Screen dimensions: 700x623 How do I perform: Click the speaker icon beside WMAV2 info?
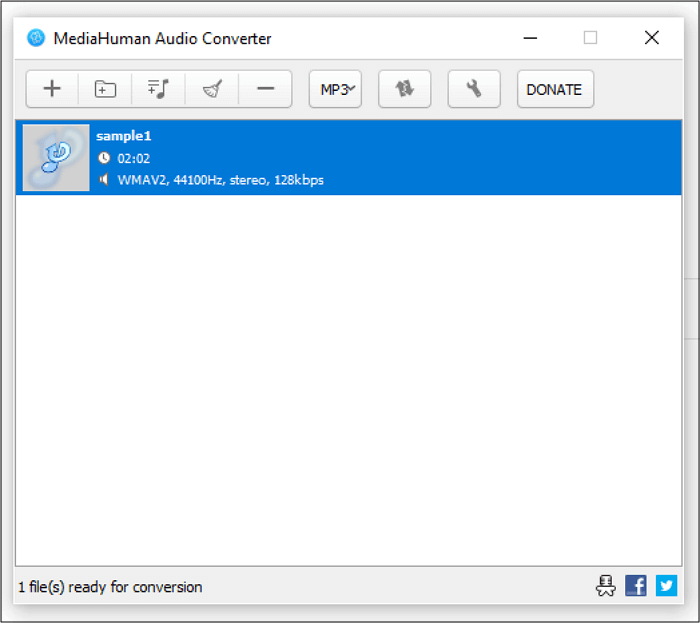point(104,180)
